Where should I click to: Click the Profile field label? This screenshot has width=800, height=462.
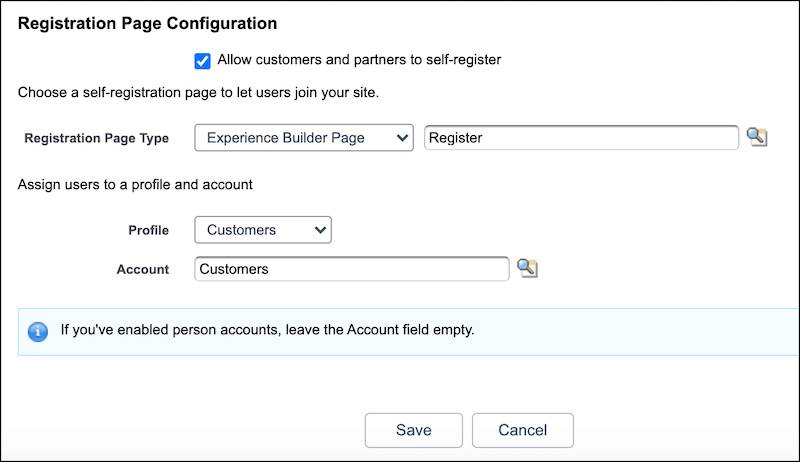(x=148, y=230)
